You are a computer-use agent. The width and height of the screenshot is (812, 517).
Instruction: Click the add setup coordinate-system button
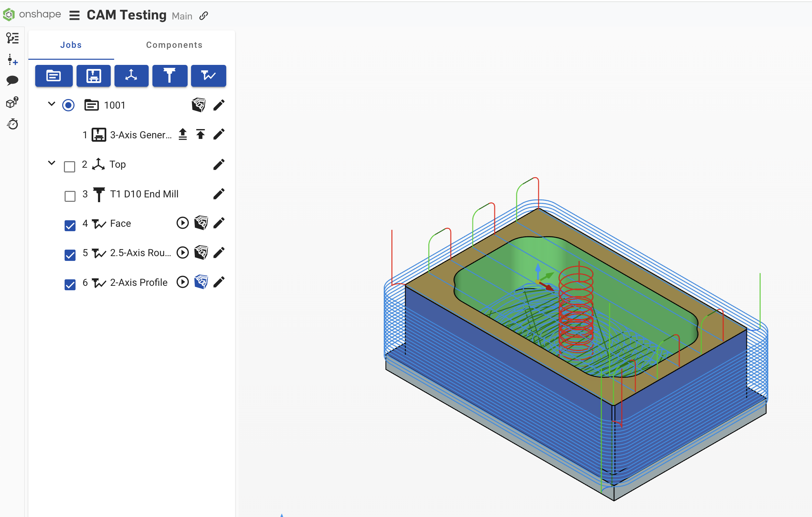tap(131, 75)
